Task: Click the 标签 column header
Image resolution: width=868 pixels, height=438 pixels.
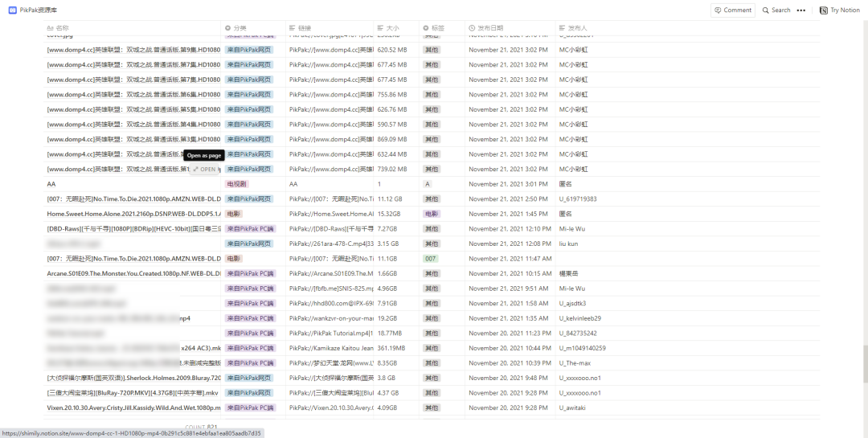Action: [437, 28]
